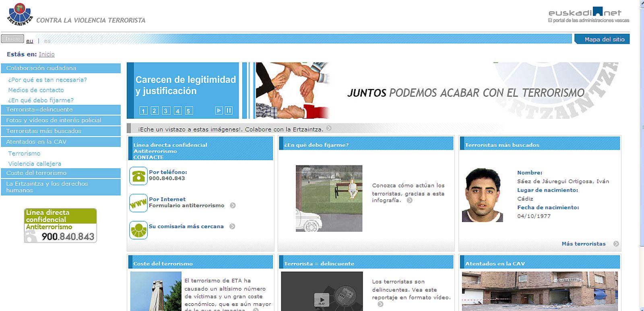644x311 pixels.
Task: Click arrow next to Formulario antiterrorismo
Action: [x=233, y=206]
